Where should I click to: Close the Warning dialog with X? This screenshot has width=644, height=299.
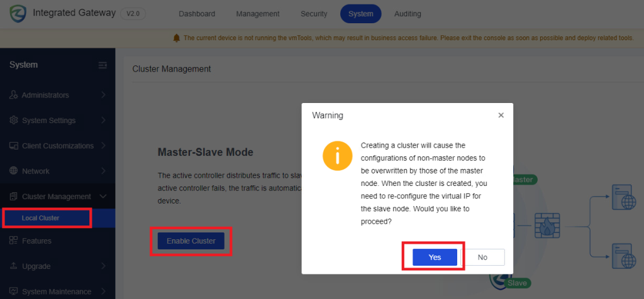pyautogui.click(x=501, y=116)
